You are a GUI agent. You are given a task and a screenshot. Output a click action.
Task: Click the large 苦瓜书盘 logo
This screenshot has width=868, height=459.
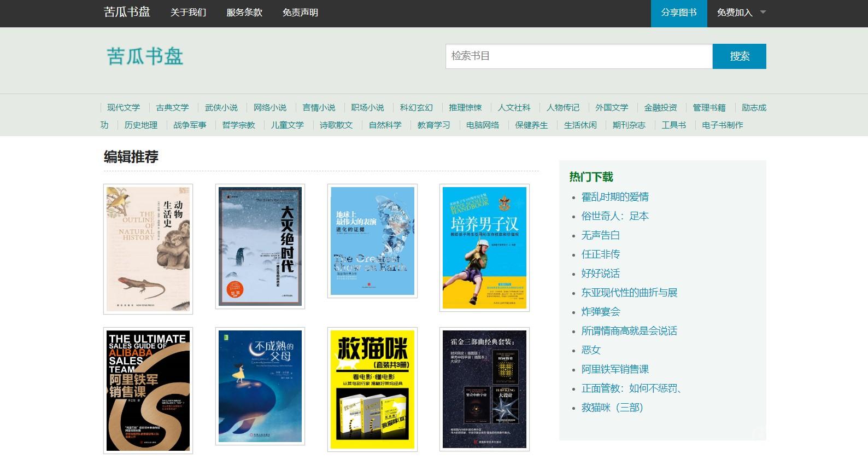coord(145,56)
